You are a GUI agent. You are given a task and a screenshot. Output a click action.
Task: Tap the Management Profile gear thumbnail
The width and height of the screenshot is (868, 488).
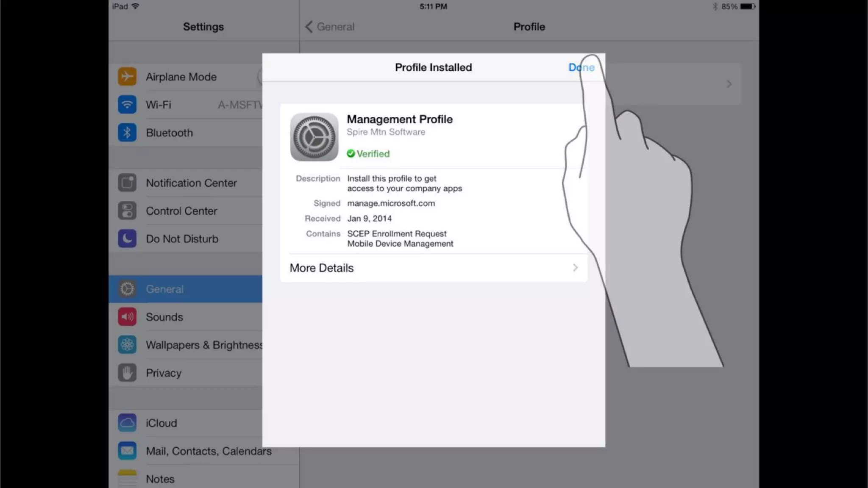(314, 137)
